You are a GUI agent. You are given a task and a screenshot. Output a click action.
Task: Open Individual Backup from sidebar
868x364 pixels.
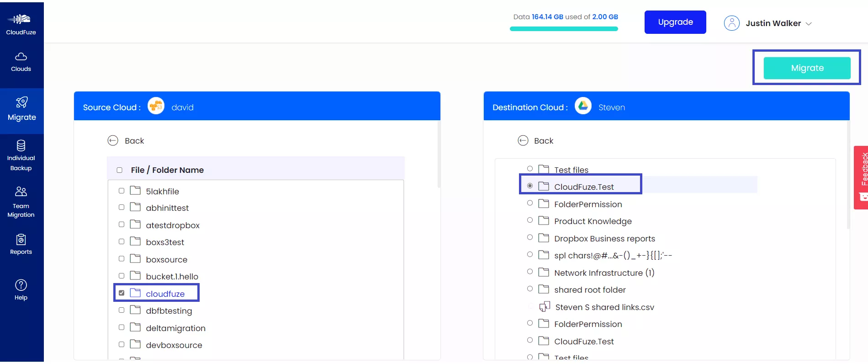(x=21, y=155)
